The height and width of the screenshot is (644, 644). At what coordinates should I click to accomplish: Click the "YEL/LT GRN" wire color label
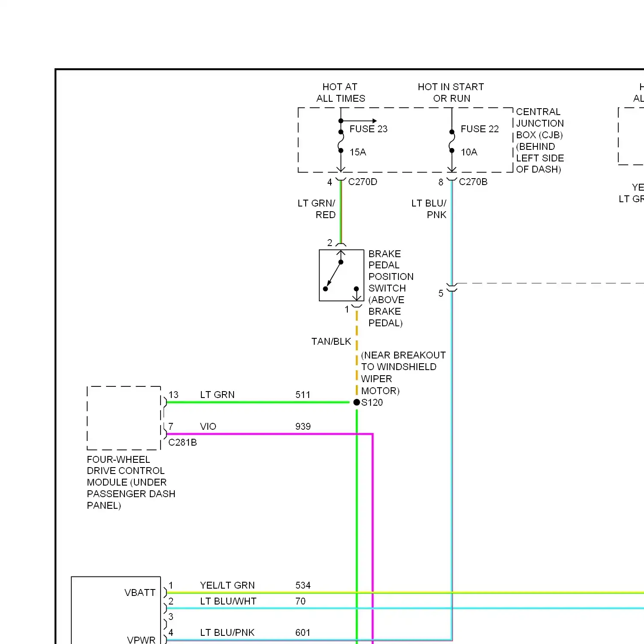(227, 585)
